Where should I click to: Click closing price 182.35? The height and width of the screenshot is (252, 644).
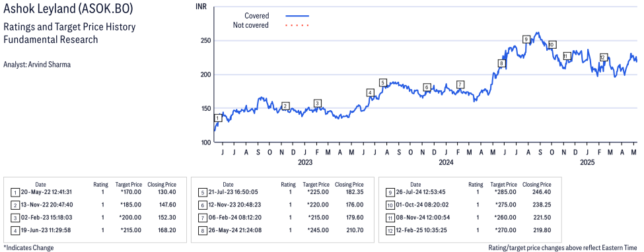(x=354, y=192)
